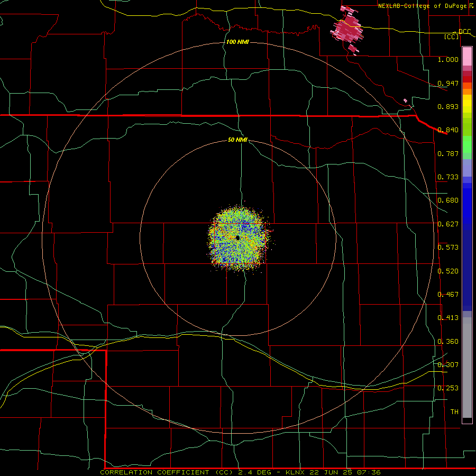Click the 50 NMI range ring label
Screen dimensions: 476x476
coord(237,140)
